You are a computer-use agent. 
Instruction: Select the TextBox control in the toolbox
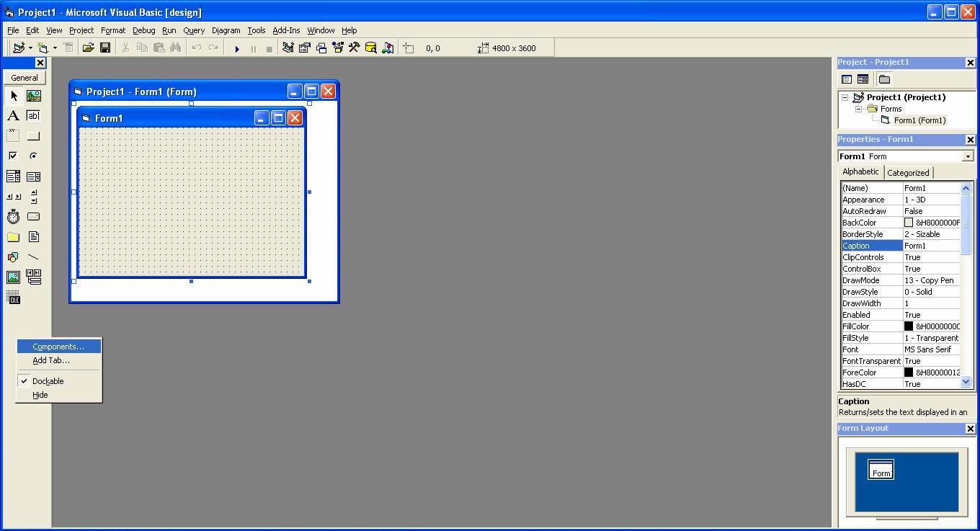[34, 115]
